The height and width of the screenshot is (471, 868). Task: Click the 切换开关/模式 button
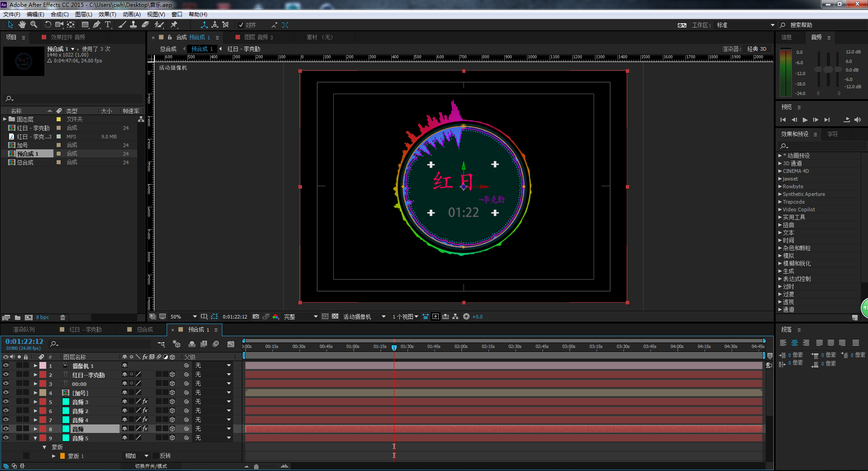151,466
